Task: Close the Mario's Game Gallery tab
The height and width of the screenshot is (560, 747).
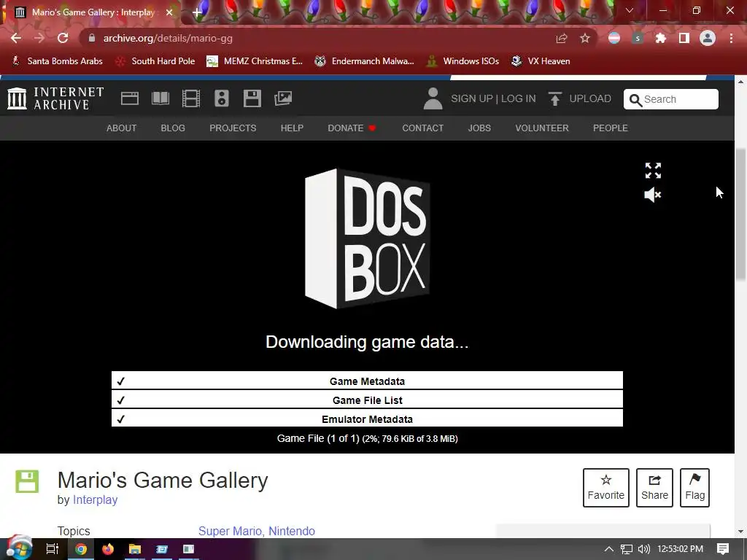Action: tap(169, 12)
